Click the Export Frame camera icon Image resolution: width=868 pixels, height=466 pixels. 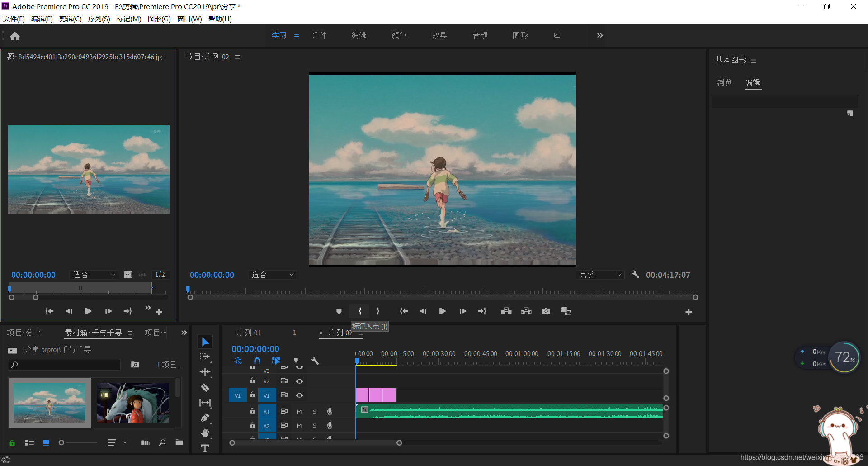pyautogui.click(x=546, y=311)
